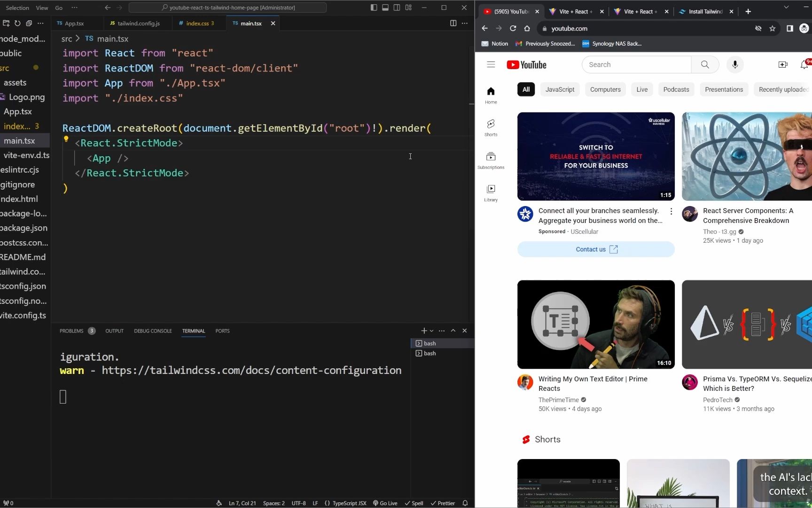
Task: Click VS Code command center search box
Action: click(x=227, y=8)
